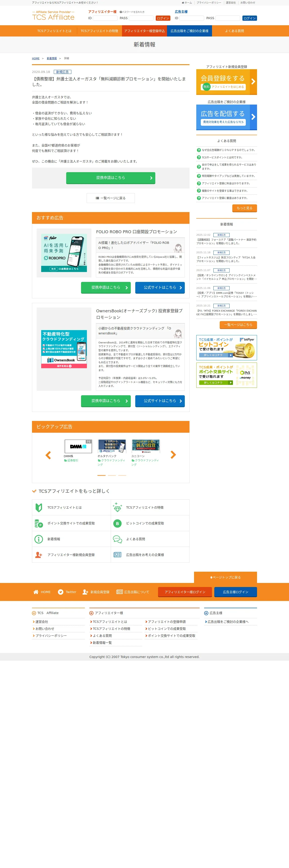The height and width of the screenshot is (868, 289).
Task: Click the HOME breadcrumb link
Action: [x=36, y=58]
